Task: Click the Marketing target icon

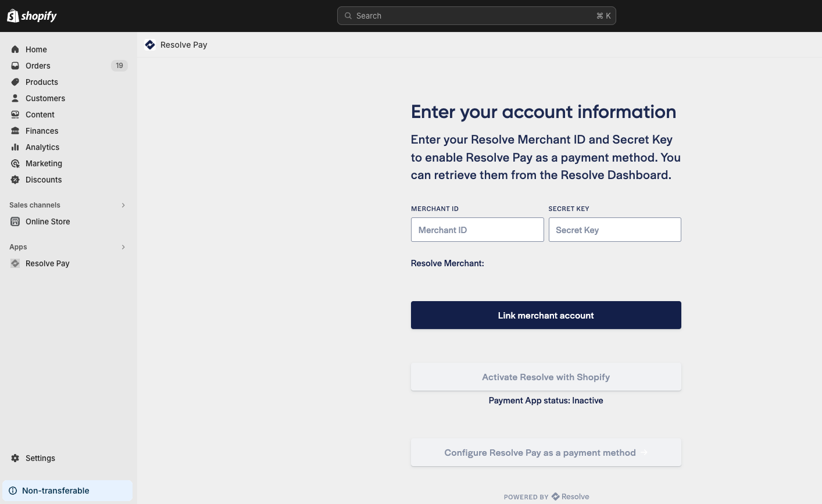Action: (x=15, y=163)
